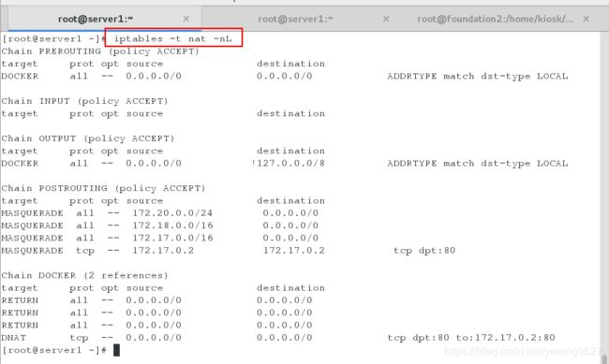Click ADDRTYPE match text in OUTPUT row

(478, 164)
